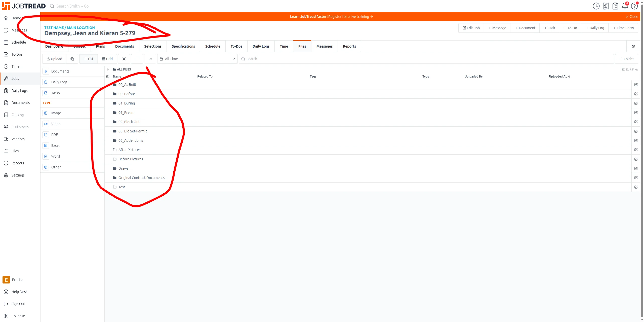
Task: Switch to the Daily Logs tab
Action: point(261,46)
